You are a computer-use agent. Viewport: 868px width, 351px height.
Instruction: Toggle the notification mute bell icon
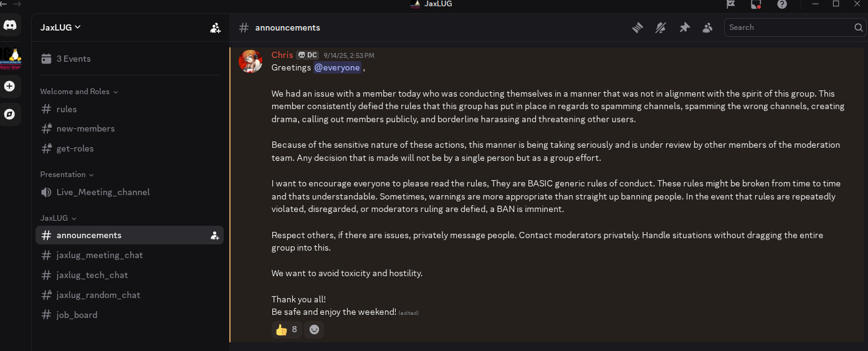(x=661, y=27)
